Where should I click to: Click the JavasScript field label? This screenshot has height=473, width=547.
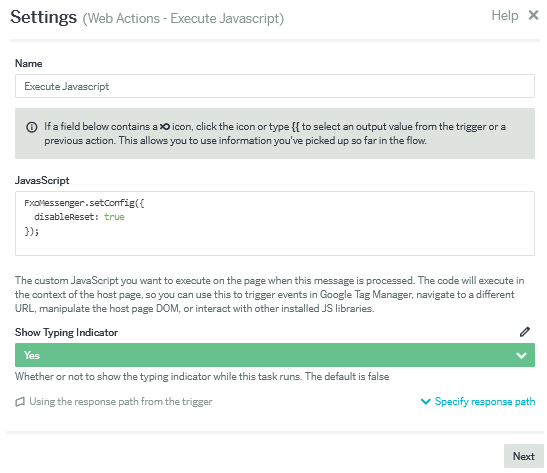pos(42,180)
